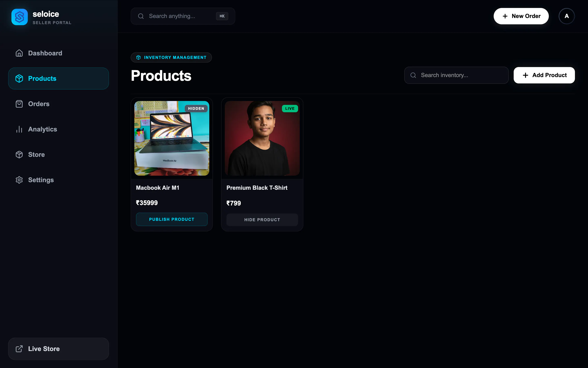Screen dimensions: 588x368
Task: Open Analytics in the sidebar
Action: pyautogui.click(x=59, y=129)
